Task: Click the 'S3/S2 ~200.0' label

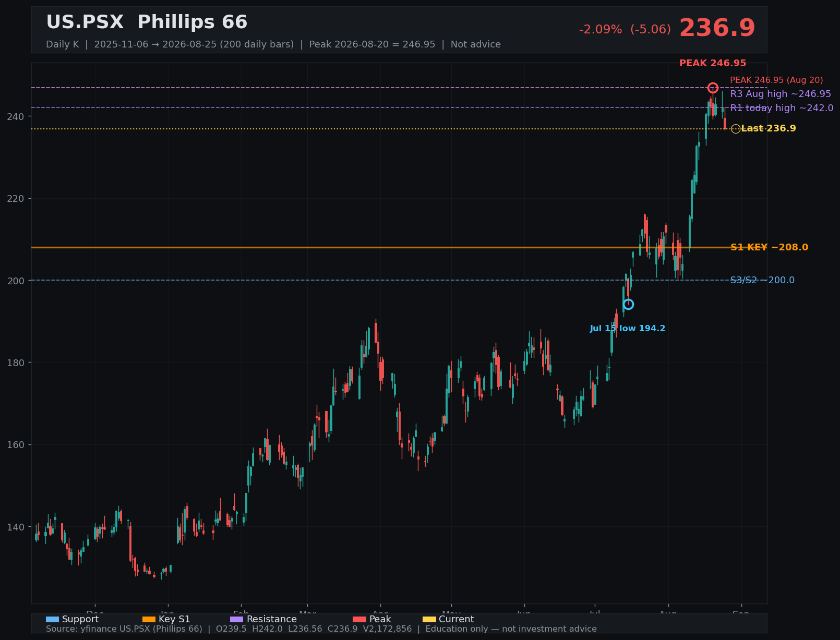Action: tap(762, 280)
